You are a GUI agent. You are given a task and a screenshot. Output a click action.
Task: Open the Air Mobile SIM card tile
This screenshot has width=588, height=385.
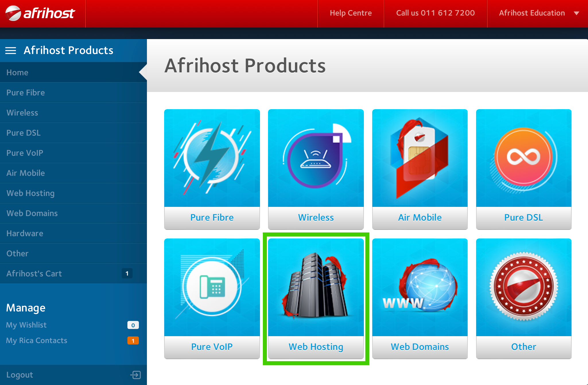tap(420, 158)
